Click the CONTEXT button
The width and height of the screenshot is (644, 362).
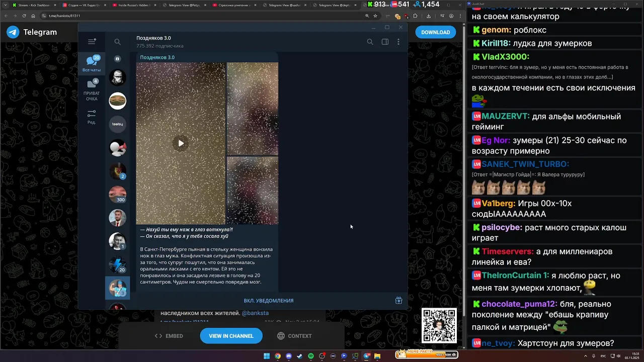tap(294, 336)
